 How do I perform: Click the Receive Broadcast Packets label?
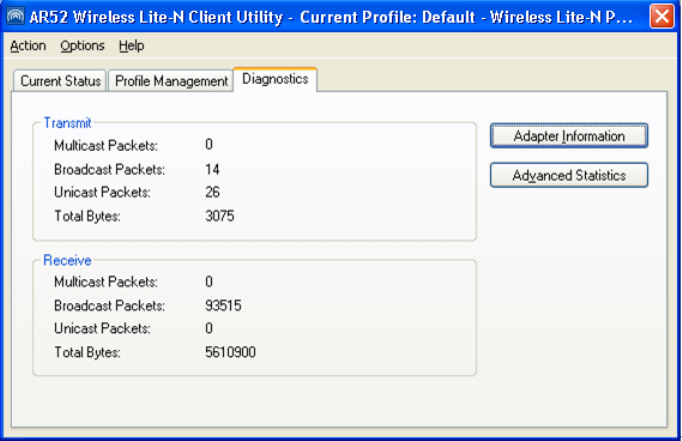(x=110, y=305)
